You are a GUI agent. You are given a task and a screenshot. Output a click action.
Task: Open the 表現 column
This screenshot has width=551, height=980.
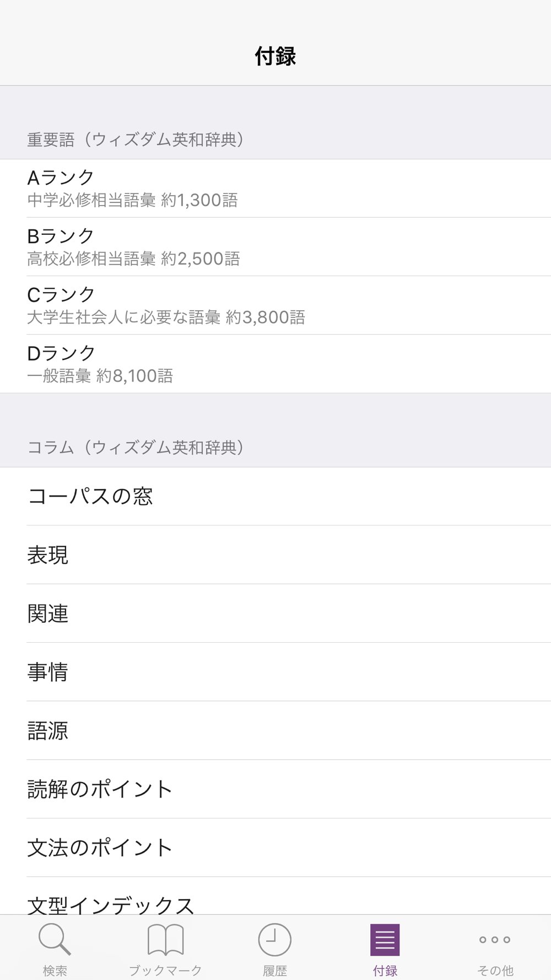275,554
